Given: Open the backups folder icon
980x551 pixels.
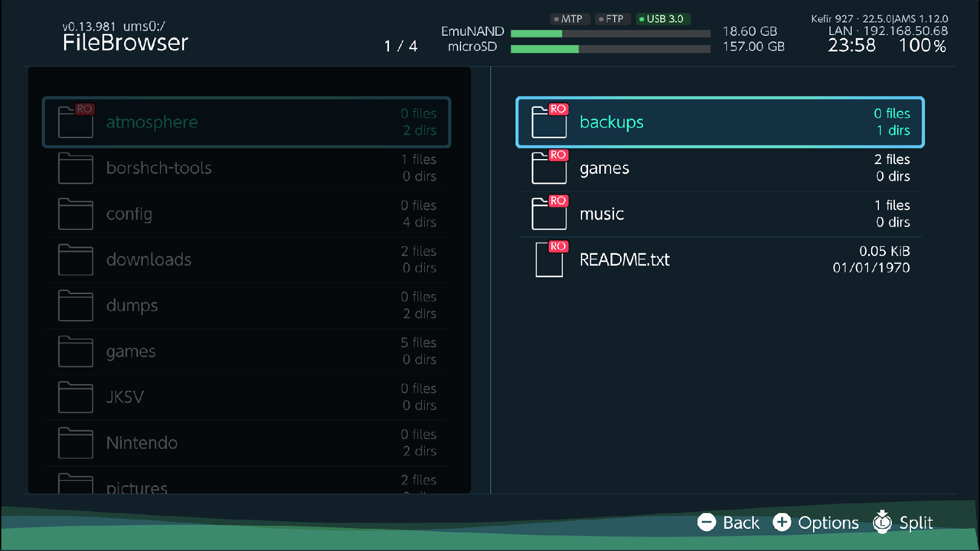Looking at the screenshot, I should (x=549, y=122).
